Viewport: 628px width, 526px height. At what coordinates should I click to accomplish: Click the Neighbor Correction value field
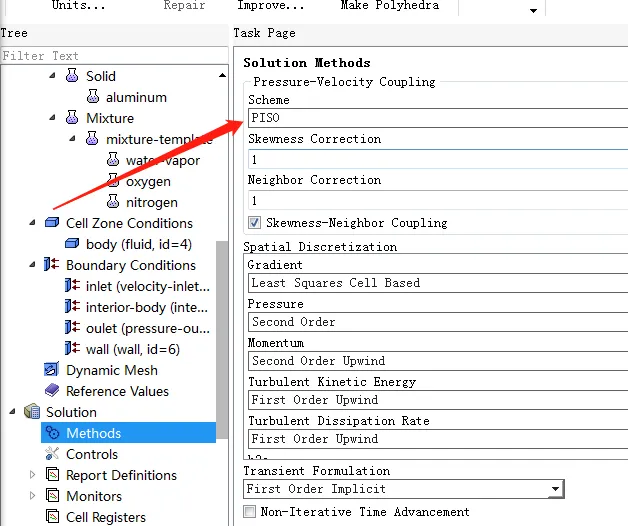tap(438, 200)
